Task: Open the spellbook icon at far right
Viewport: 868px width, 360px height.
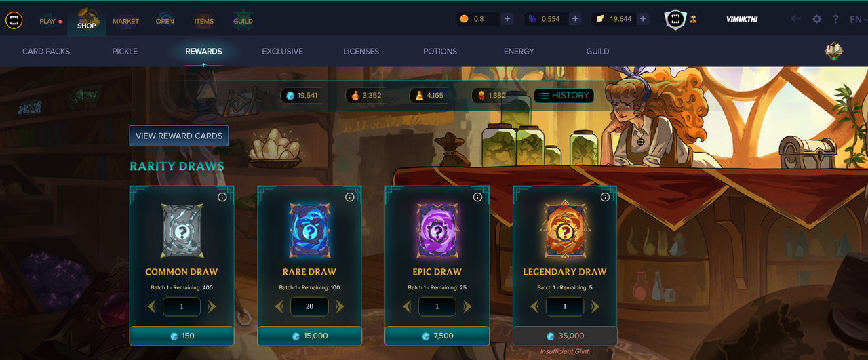Action: click(x=833, y=52)
